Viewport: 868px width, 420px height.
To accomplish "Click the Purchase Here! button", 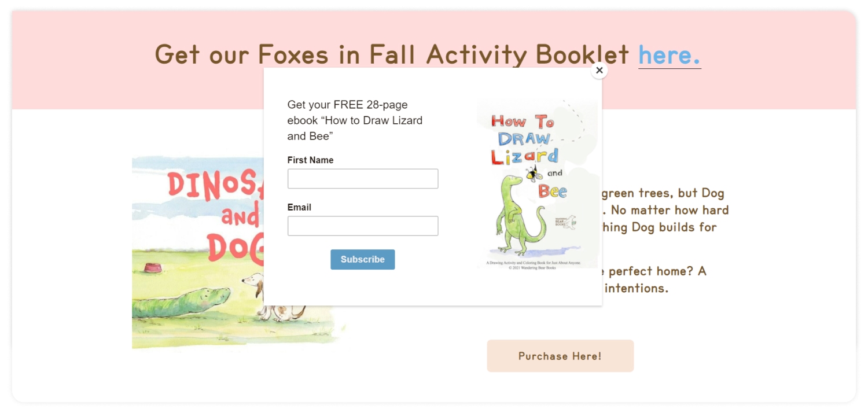I will coord(560,356).
